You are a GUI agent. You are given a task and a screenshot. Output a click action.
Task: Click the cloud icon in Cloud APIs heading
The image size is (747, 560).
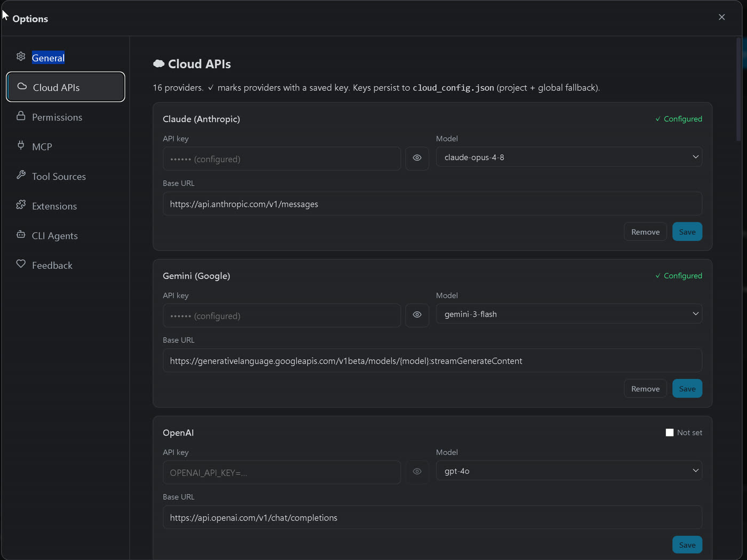click(158, 63)
